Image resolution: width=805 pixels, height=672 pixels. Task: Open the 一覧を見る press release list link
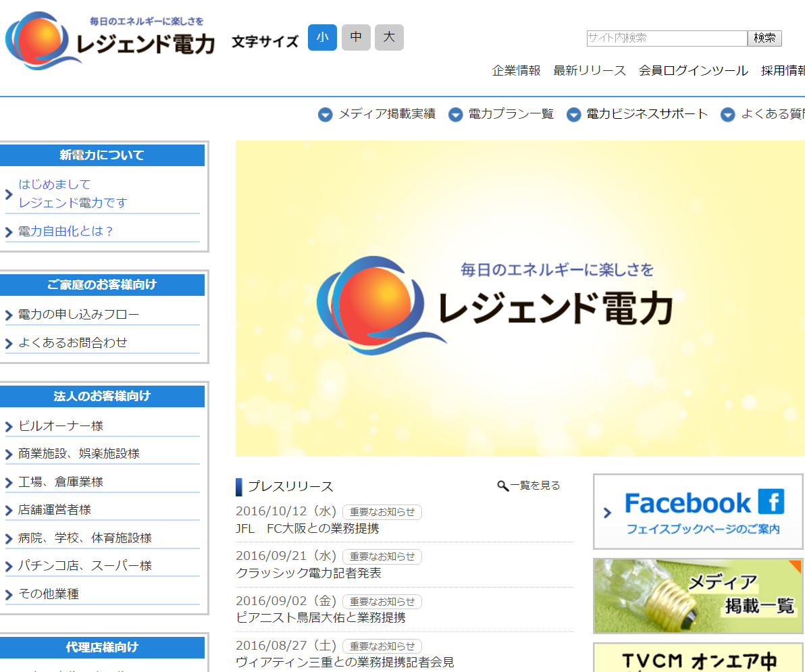coord(534,486)
